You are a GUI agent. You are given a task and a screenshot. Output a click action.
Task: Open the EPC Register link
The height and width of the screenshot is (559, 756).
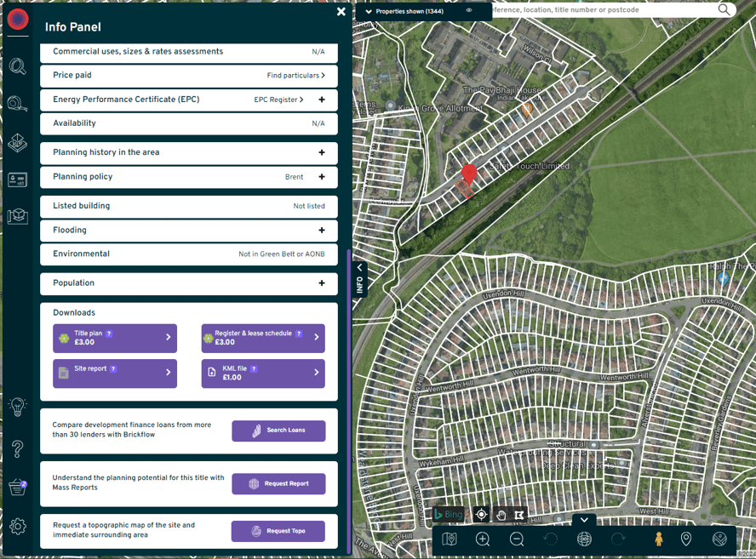tap(278, 100)
